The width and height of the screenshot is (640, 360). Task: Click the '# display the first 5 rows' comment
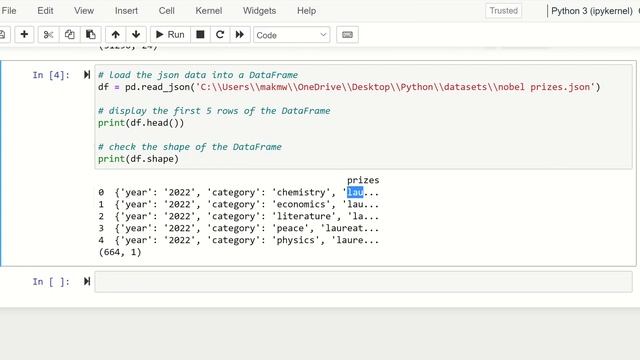[214, 111]
